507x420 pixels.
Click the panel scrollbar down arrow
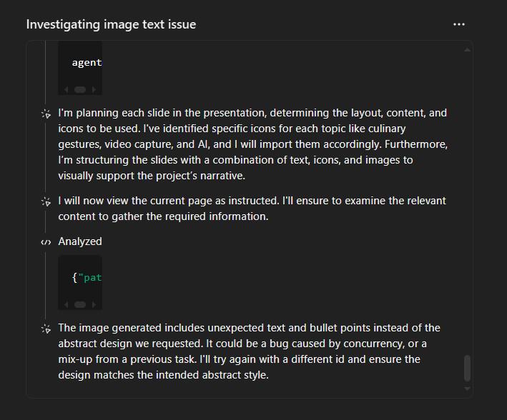[x=467, y=389]
